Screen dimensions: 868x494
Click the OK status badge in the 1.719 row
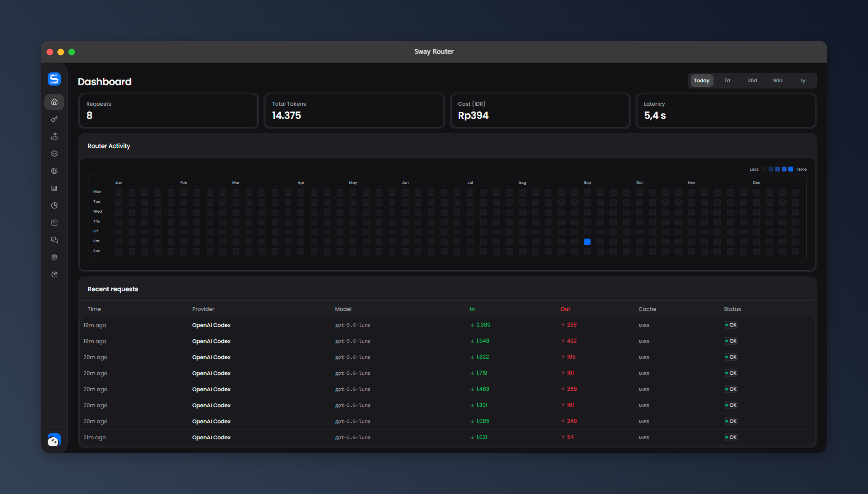coord(731,373)
